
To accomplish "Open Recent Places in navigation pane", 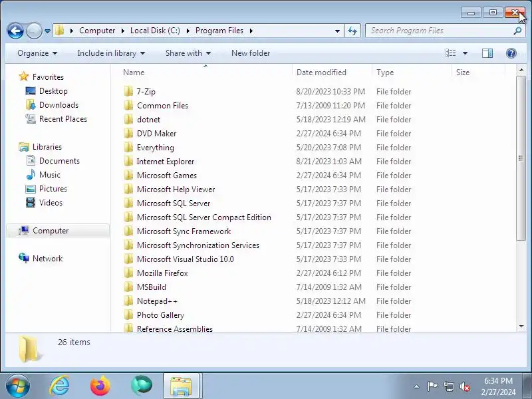I will pos(63,119).
